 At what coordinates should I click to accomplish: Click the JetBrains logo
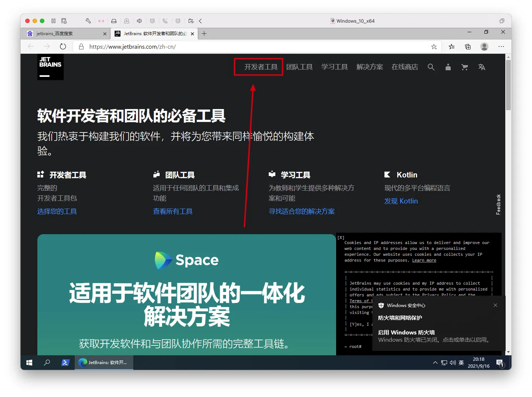tap(51, 67)
